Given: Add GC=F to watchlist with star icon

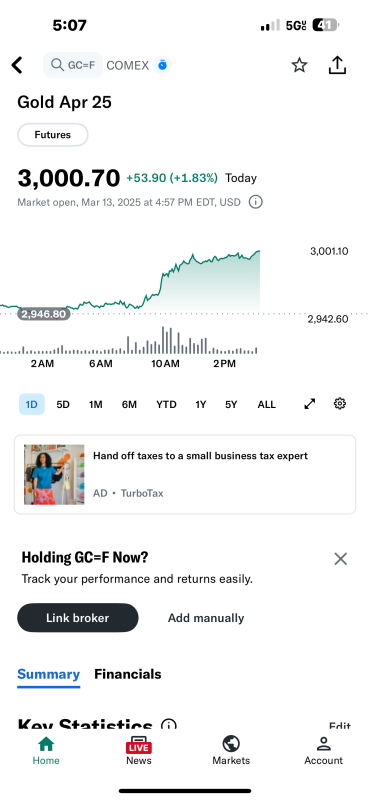Looking at the screenshot, I should (x=299, y=65).
